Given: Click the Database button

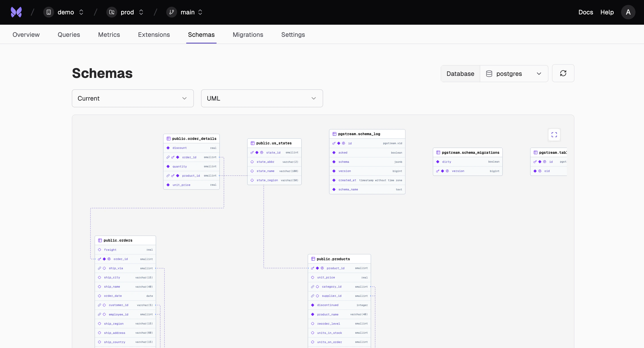Looking at the screenshot, I should [x=460, y=74].
